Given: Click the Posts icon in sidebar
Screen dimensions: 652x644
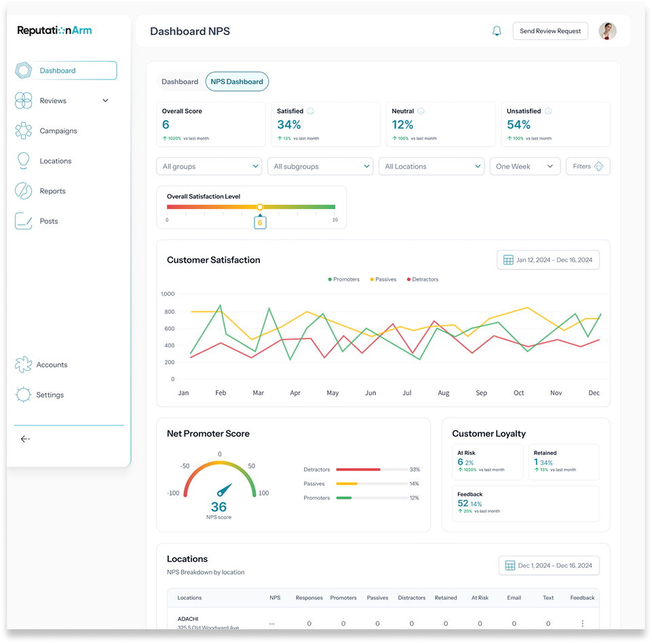Looking at the screenshot, I should [x=24, y=221].
